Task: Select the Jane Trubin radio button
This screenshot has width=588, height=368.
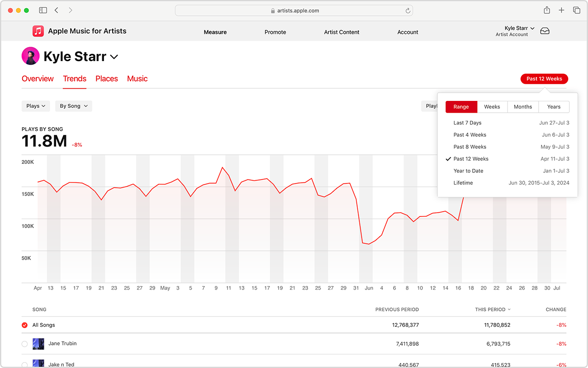Action: [25, 344]
